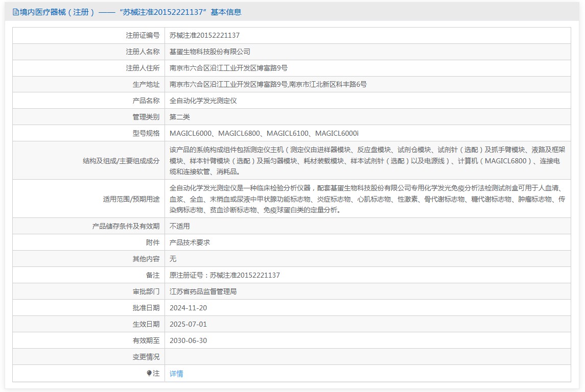Click the 注册人名称 label

tap(143, 52)
